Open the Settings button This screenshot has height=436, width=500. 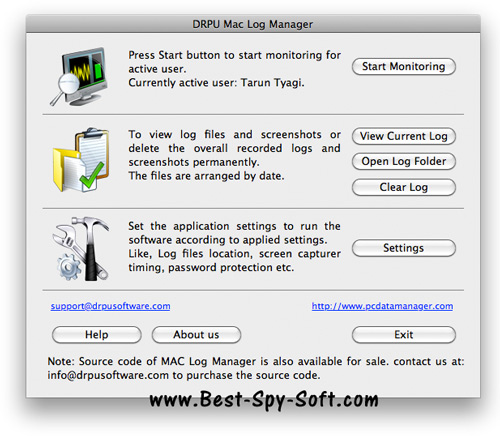(404, 248)
